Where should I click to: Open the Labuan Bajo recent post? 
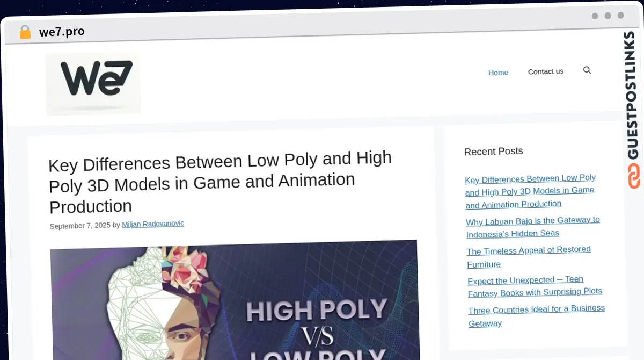(x=532, y=227)
